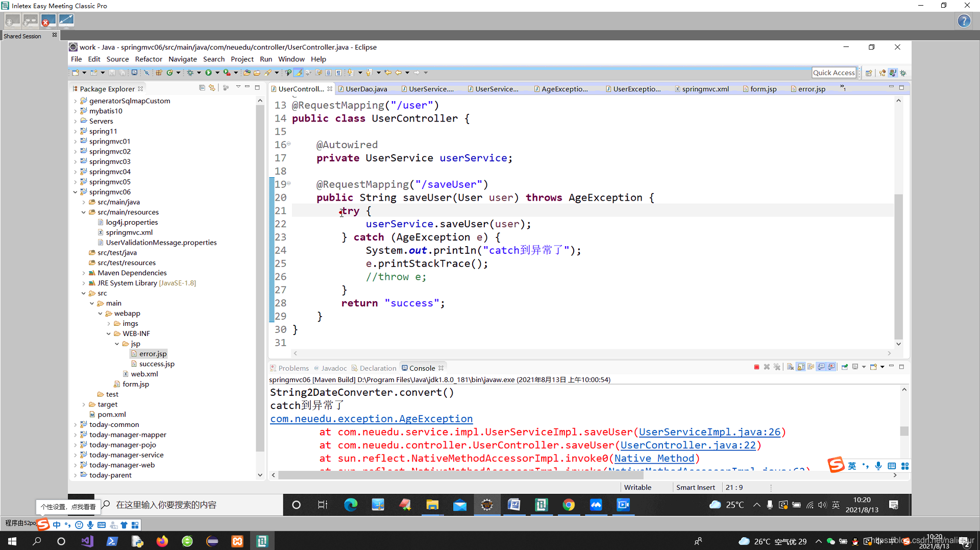Open the Run button dropdown arrow
The image size is (980, 550).
pos(217,73)
